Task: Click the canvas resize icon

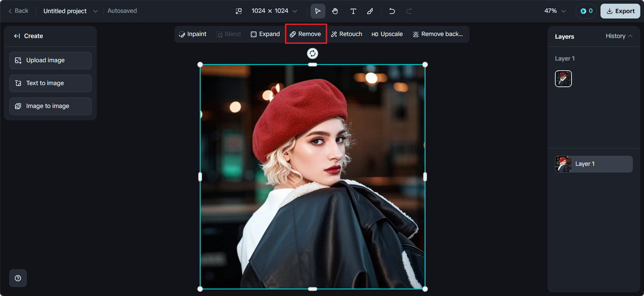Action: (x=239, y=11)
